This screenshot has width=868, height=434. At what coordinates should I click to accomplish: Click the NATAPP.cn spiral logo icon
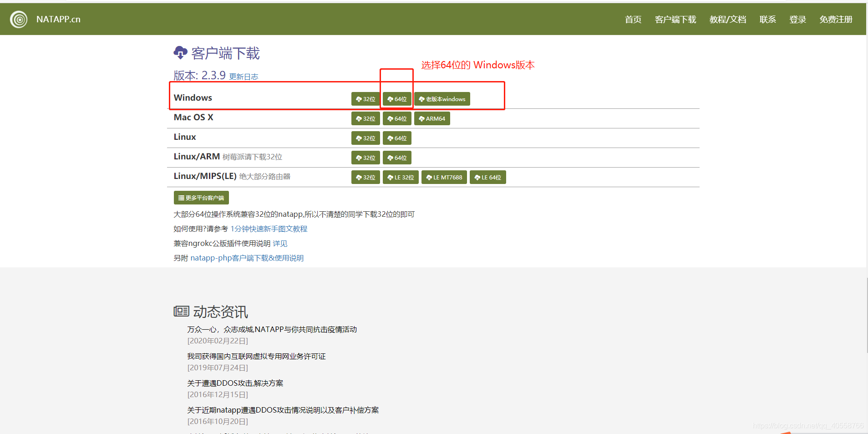coord(19,19)
